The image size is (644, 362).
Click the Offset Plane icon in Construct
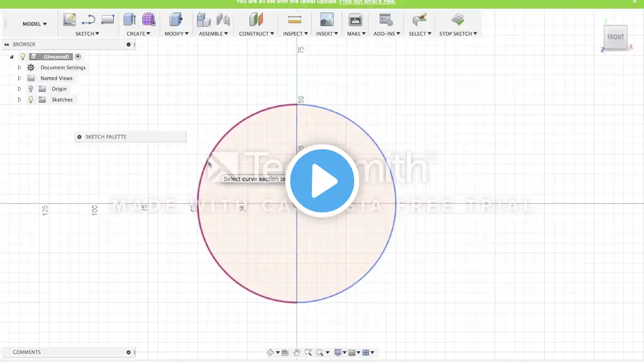(256, 20)
